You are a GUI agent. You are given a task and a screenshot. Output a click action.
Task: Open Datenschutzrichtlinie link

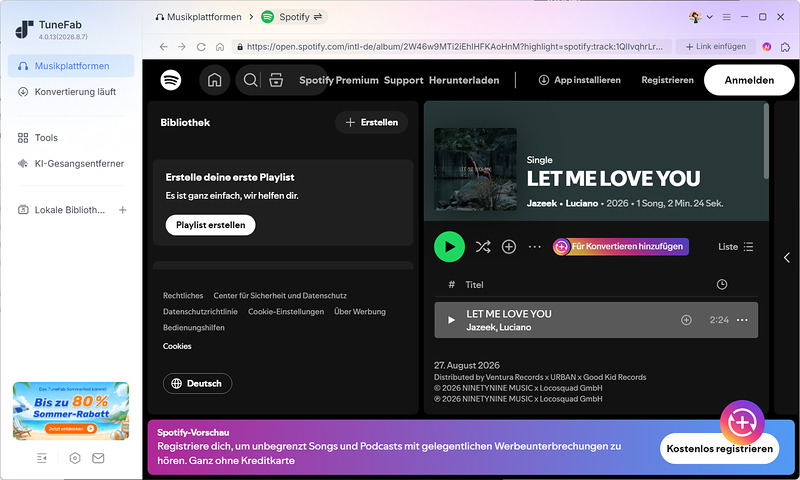[x=201, y=312]
